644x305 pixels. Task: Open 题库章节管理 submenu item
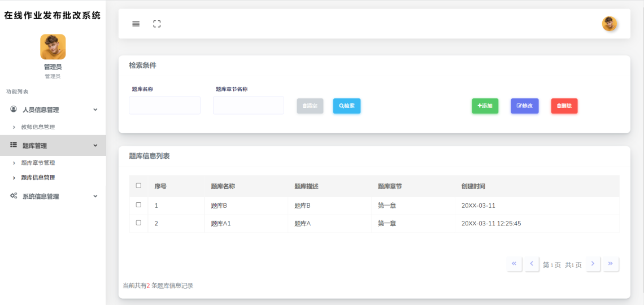pos(38,163)
